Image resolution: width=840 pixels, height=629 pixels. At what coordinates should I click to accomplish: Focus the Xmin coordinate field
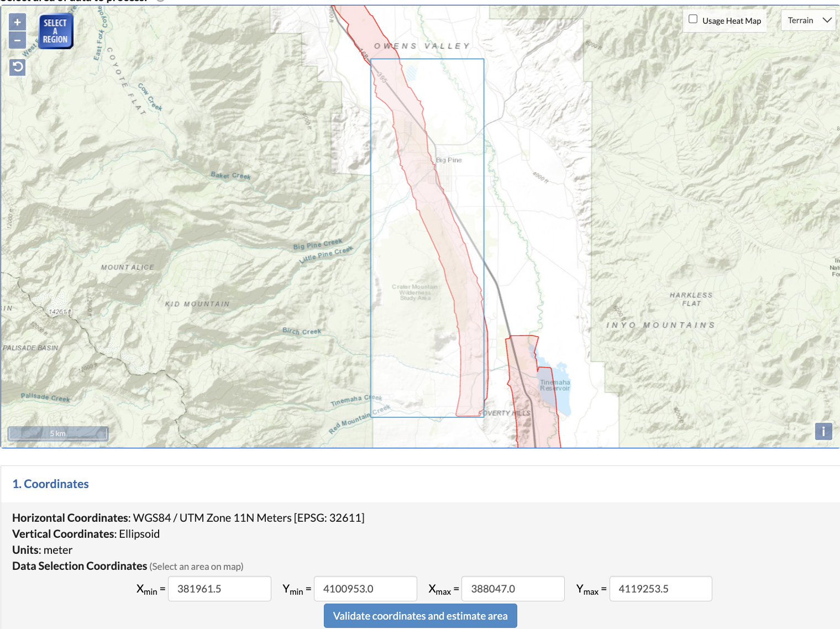point(219,589)
